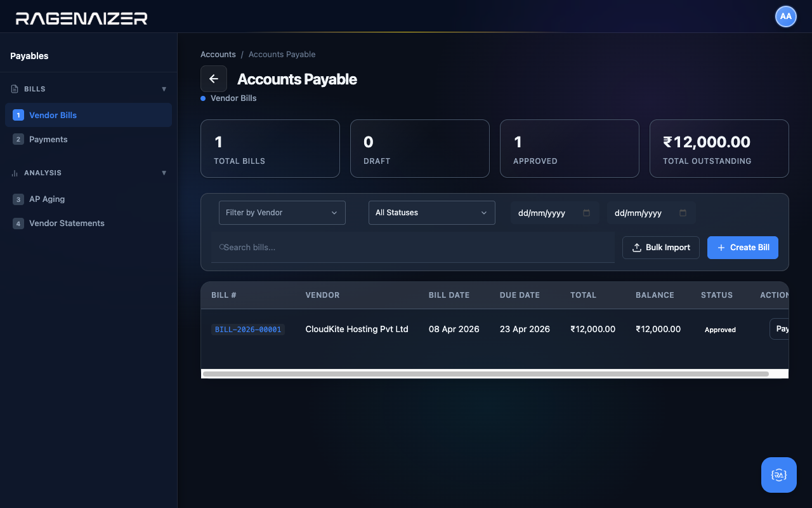Click the Payables sidebar heading
The image size is (812, 508).
(x=29, y=56)
